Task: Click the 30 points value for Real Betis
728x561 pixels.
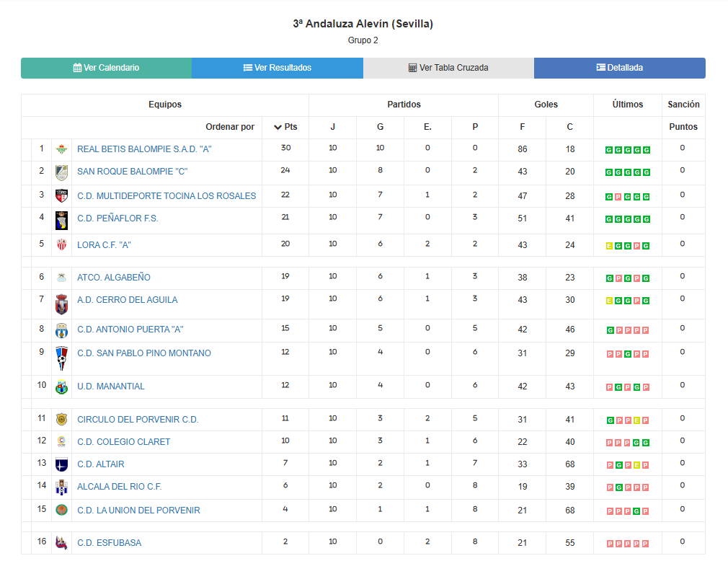Action: [285, 148]
